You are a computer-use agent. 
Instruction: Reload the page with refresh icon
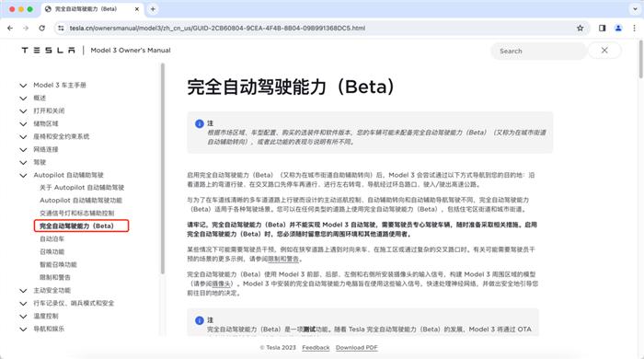(42, 28)
